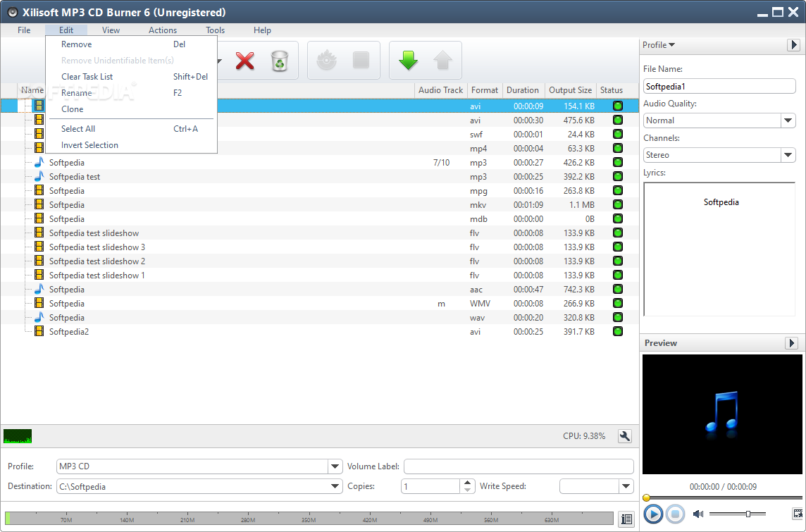Open the Tools menu
This screenshot has width=806, height=532.
[x=216, y=30]
